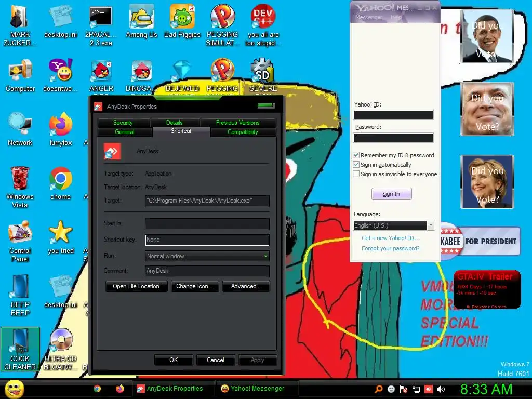Viewport: 532px width, 399px height.
Task: Click Cancel in AnyDesk Properties
Action: pyautogui.click(x=216, y=360)
